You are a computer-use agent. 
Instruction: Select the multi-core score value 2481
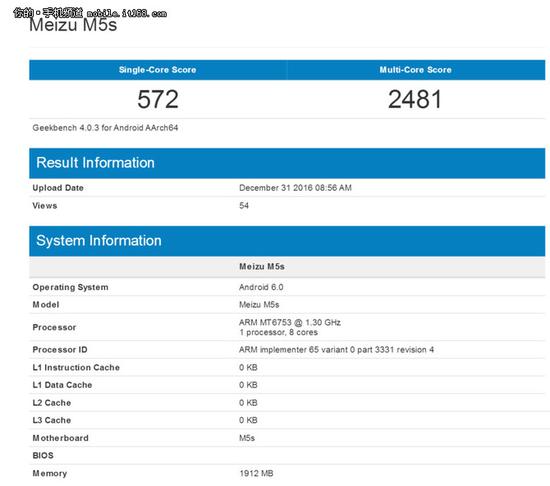pyautogui.click(x=415, y=99)
